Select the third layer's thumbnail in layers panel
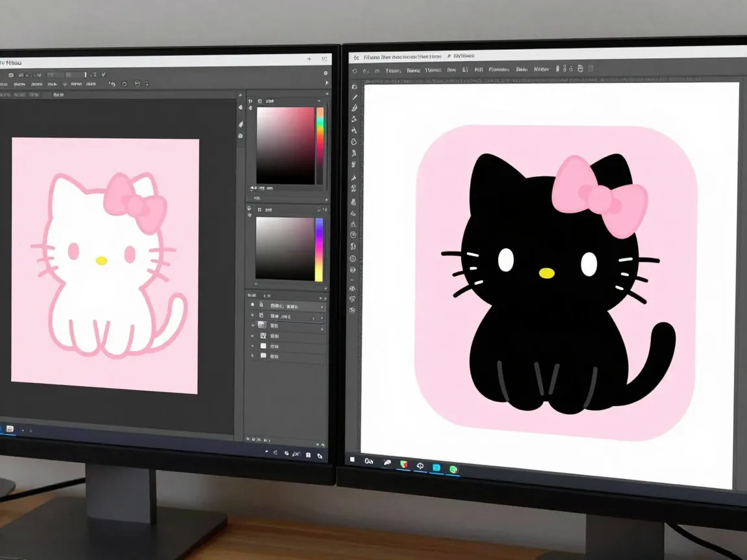747x560 pixels. [262, 325]
